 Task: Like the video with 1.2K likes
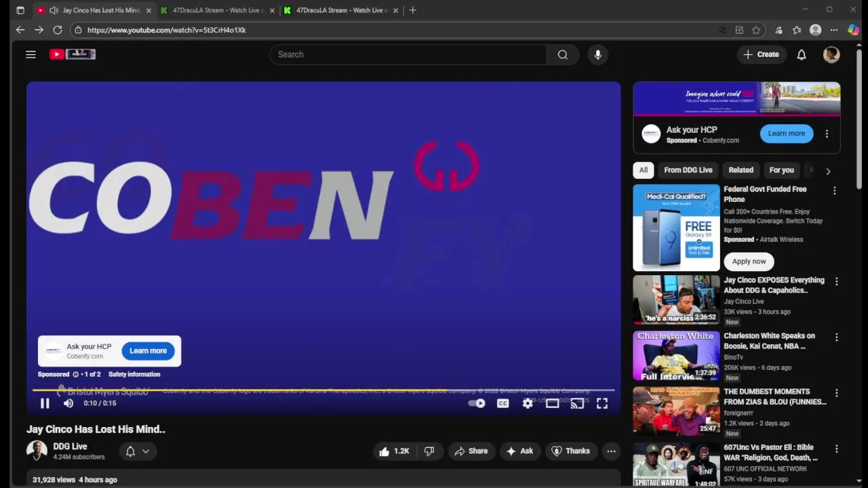pyautogui.click(x=395, y=451)
